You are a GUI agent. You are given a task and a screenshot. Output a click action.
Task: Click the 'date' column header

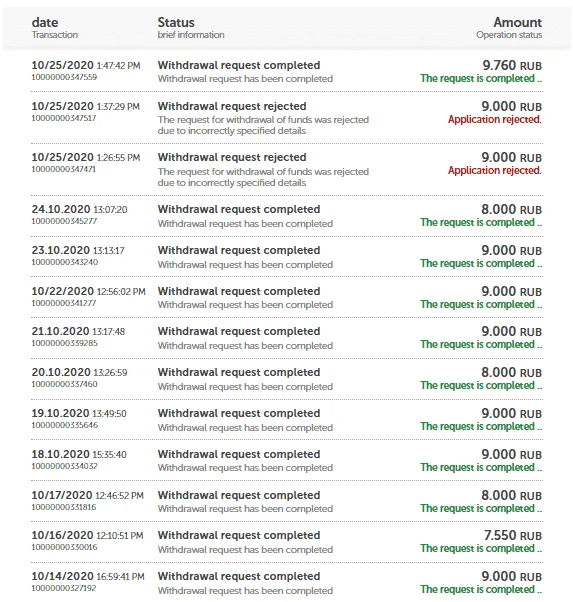click(x=45, y=22)
